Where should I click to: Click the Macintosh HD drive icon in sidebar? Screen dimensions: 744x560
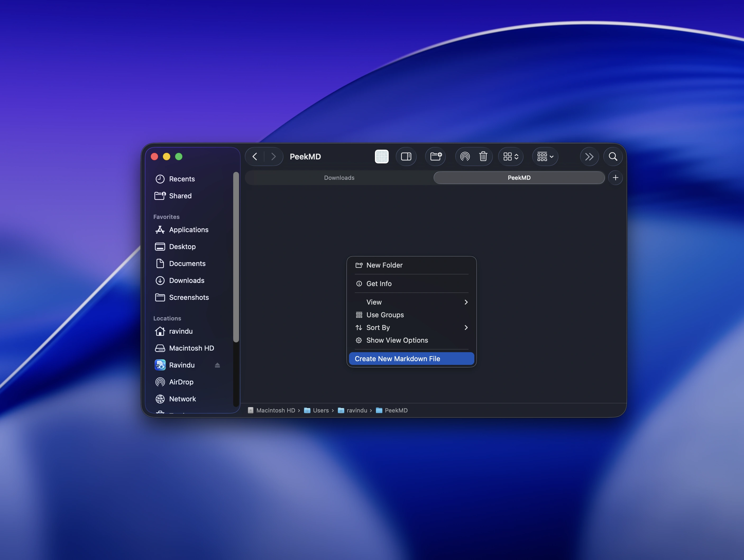(x=160, y=348)
